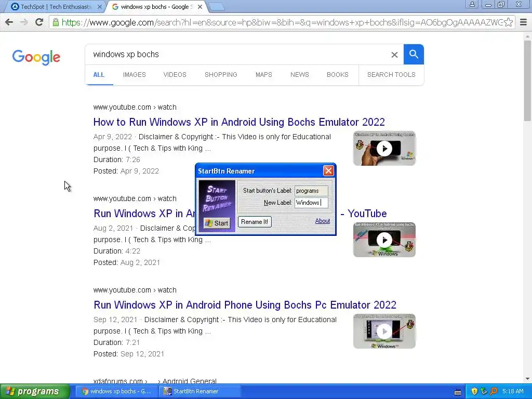The image size is (532, 399).
Task: Click the security shield tray icon
Action: tap(474, 391)
